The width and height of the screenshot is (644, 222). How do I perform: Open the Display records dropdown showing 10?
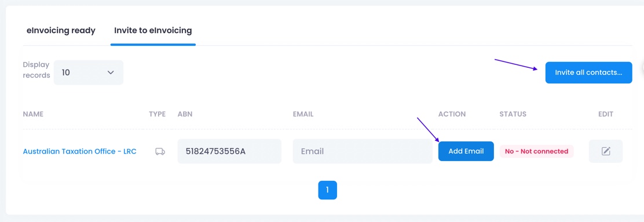88,72
